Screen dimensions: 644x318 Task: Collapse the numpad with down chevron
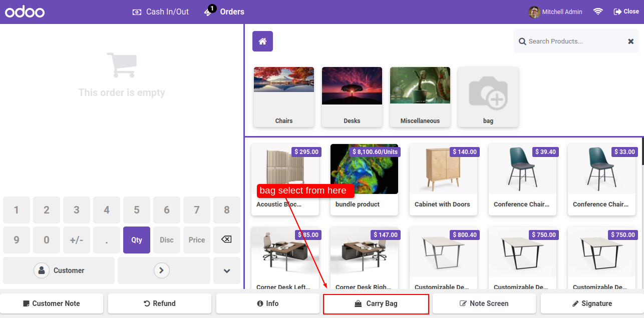227,270
